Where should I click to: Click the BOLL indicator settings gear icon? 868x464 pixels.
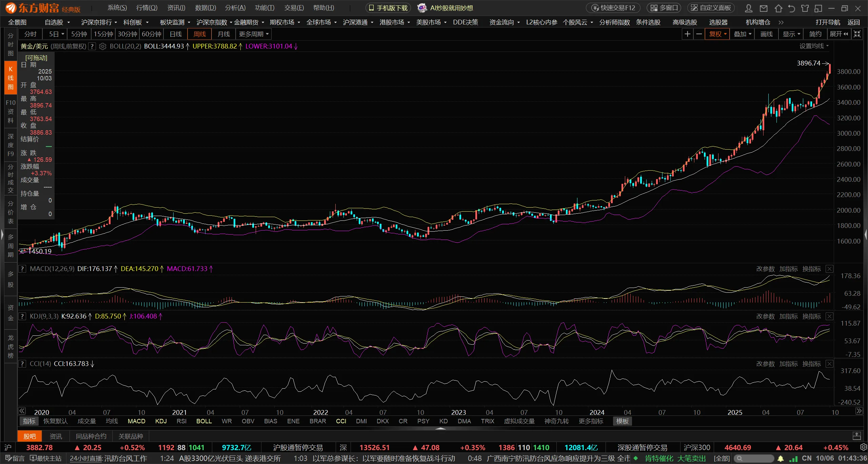pos(103,46)
